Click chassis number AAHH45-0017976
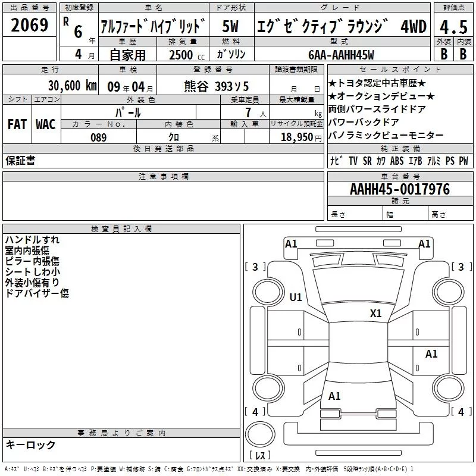Image resolution: width=476 pixels, height=476 pixels. point(400,189)
